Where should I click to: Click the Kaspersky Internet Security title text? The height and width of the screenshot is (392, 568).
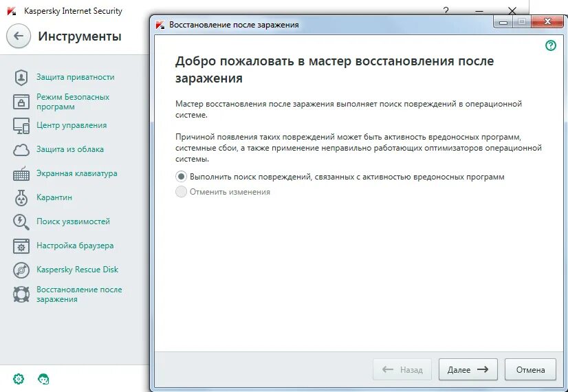pos(73,11)
